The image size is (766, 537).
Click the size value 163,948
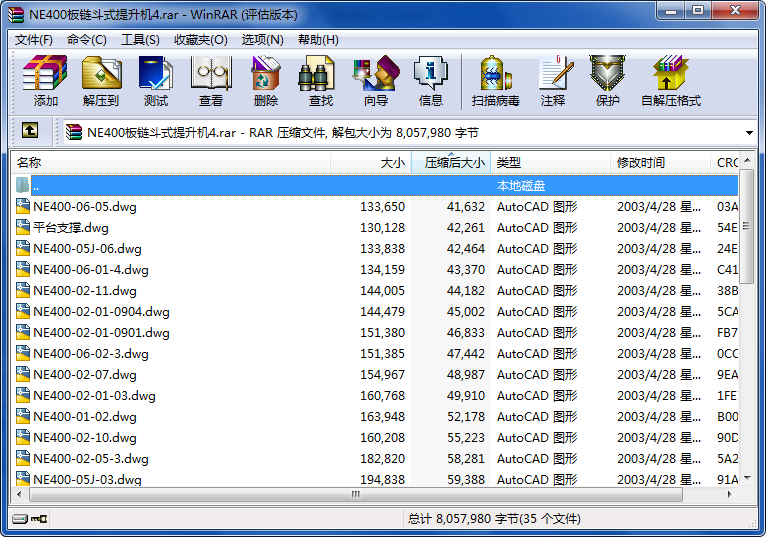[x=383, y=417]
